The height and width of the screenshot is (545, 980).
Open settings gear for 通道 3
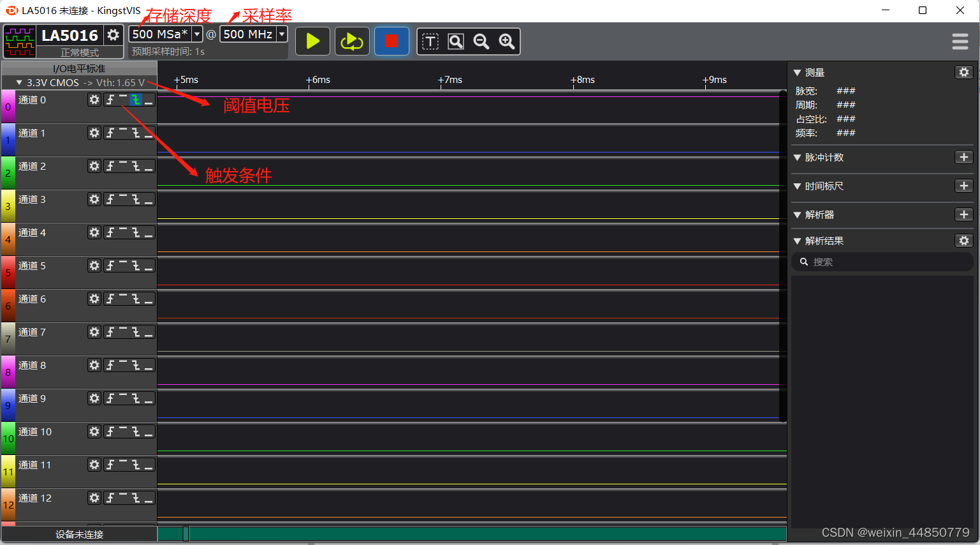[x=94, y=199]
